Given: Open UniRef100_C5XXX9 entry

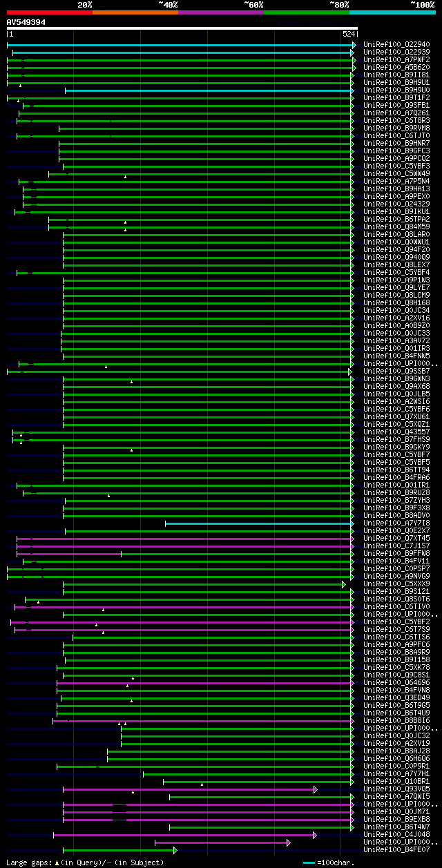Looking at the screenshot, I should coord(396,584).
